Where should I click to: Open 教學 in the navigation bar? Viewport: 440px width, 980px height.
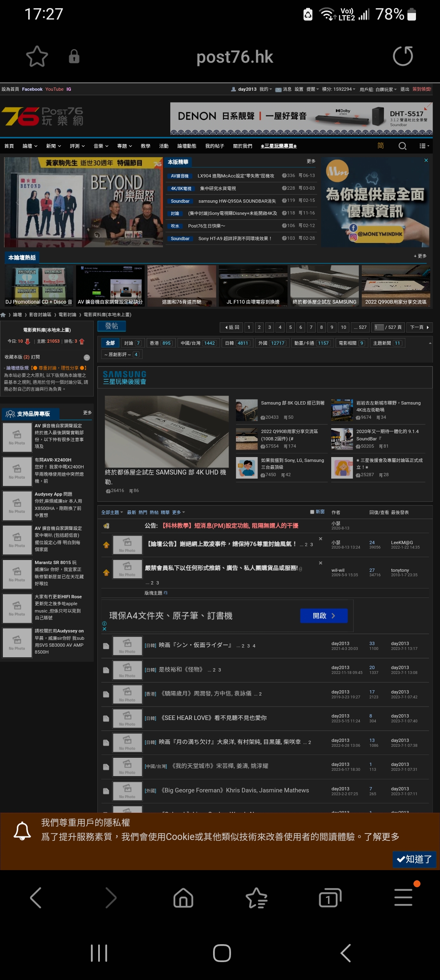click(145, 146)
